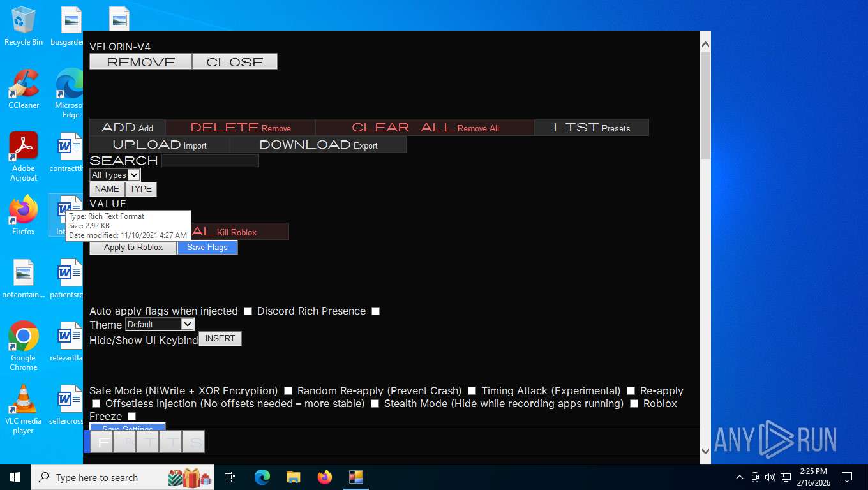The height and width of the screenshot is (490, 868).
Task: Click DOWNLOAD Export button
Action: [x=318, y=145]
